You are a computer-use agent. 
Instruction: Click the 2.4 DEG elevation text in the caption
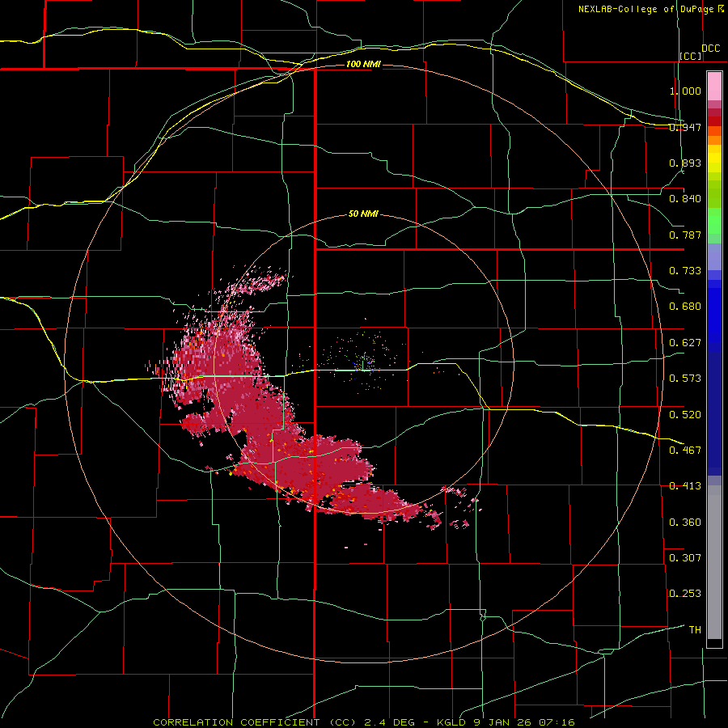[389, 722]
